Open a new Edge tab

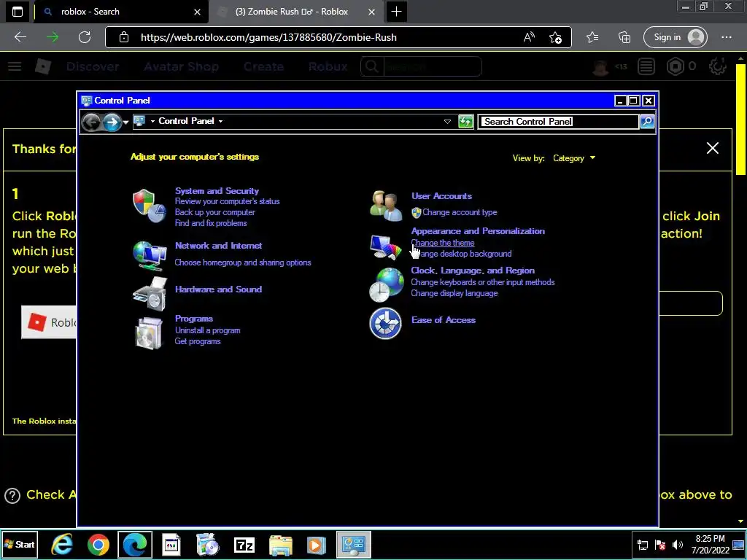click(x=396, y=12)
